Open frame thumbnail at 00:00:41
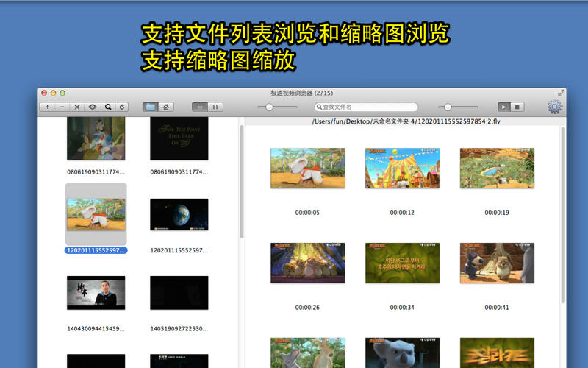 pos(498,263)
